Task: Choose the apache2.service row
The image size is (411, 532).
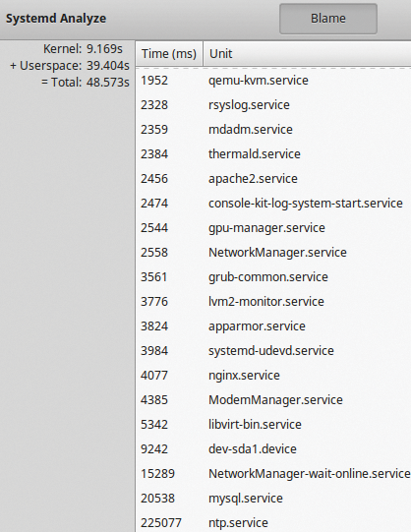Action: (273, 179)
